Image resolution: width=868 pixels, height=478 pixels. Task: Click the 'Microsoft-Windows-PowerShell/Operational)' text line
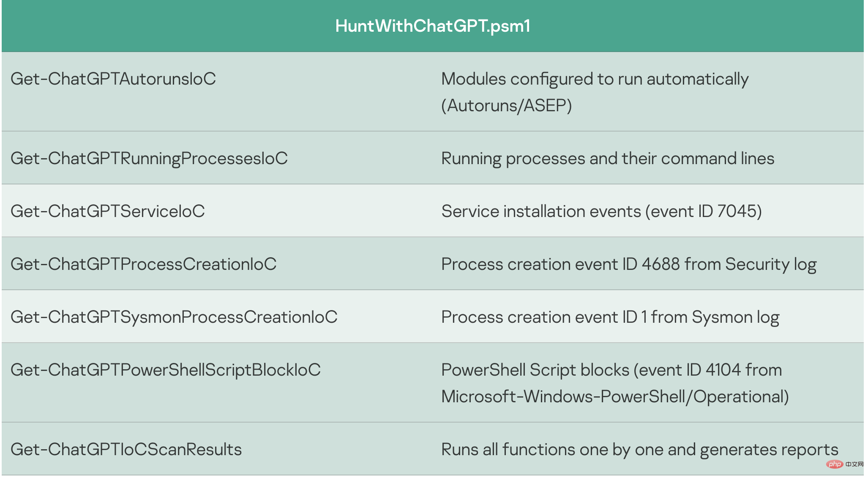(615, 396)
